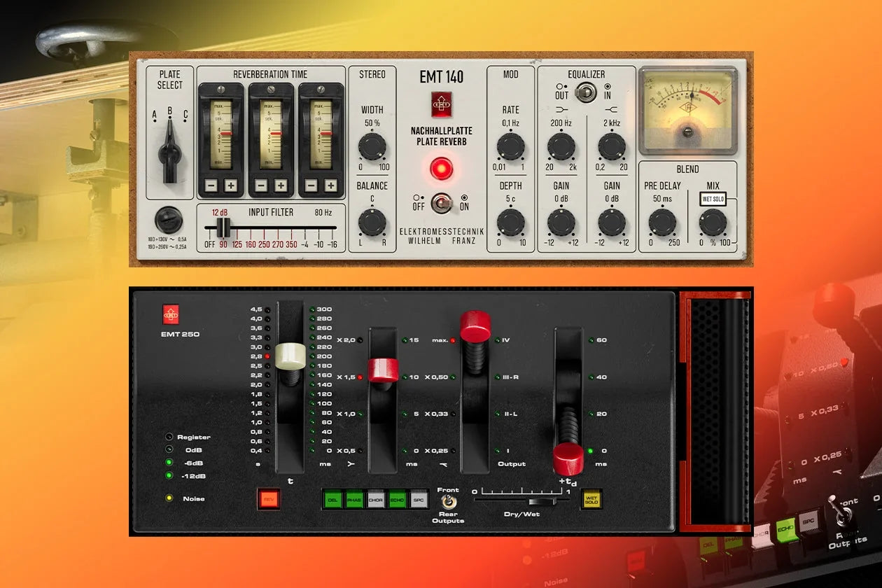Click the Mod Rate knob

click(x=510, y=147)
